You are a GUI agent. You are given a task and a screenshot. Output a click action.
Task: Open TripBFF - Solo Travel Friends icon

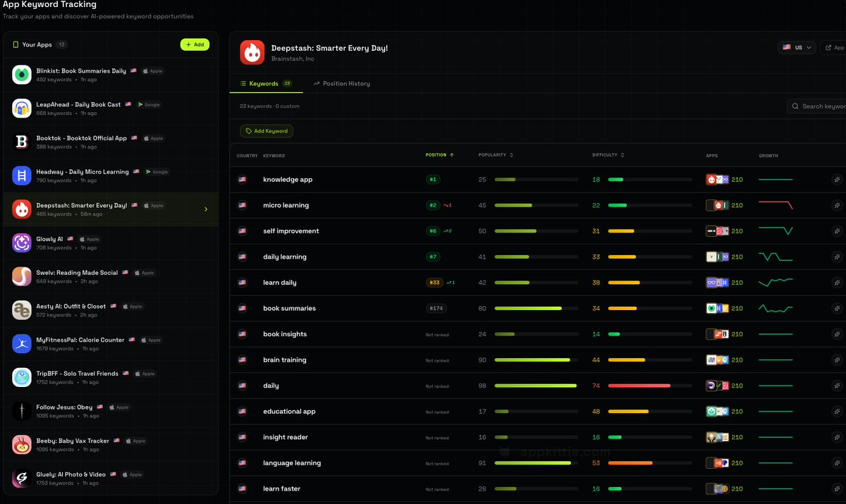22,377
